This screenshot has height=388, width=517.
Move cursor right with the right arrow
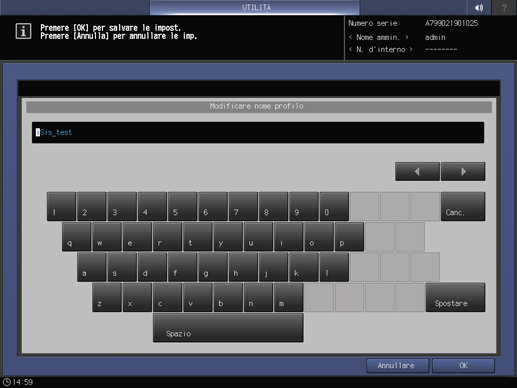point(463,172)
